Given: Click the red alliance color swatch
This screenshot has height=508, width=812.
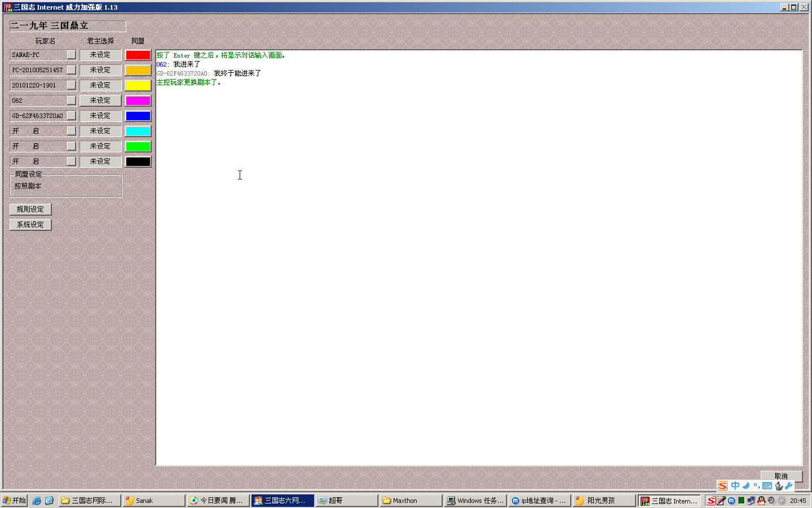Looking at the screenshot, I should point(138,55).
